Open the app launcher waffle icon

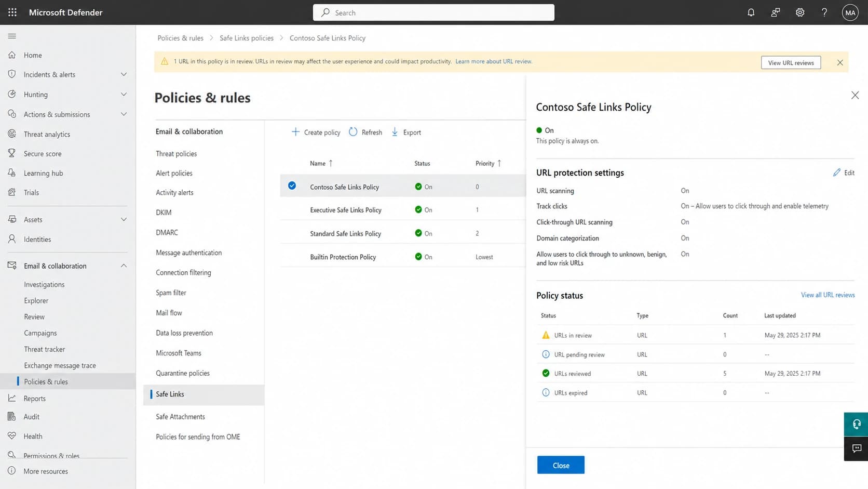pos(12,12)
